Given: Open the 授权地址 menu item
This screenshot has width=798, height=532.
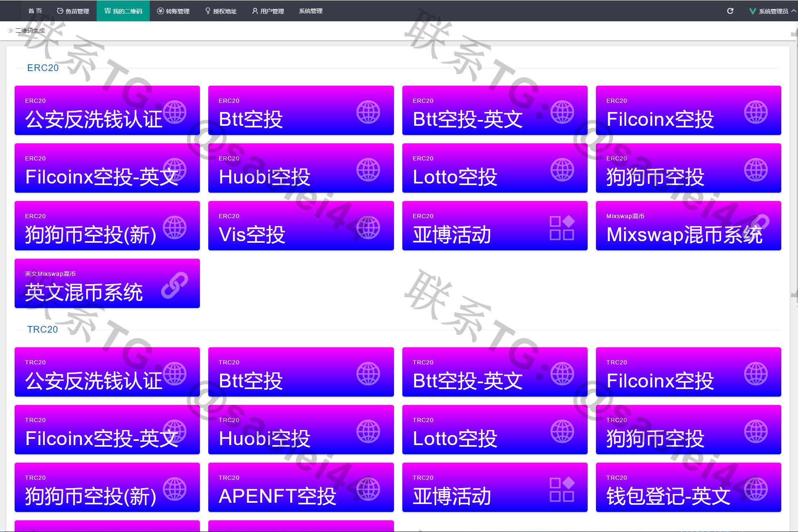Looking at the screenshot, I should coord(221,11).
